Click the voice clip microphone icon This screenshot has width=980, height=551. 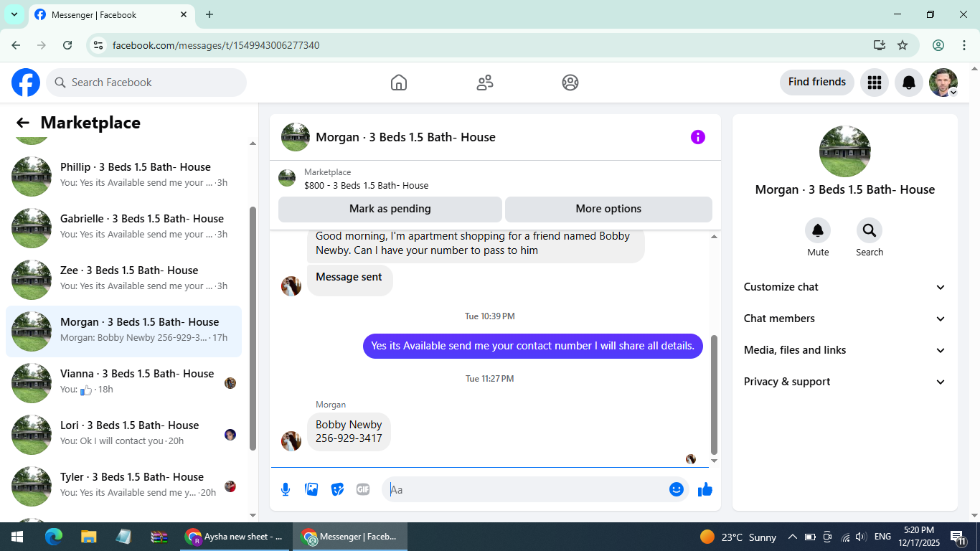pyautogui.click(x=286, y=489)
